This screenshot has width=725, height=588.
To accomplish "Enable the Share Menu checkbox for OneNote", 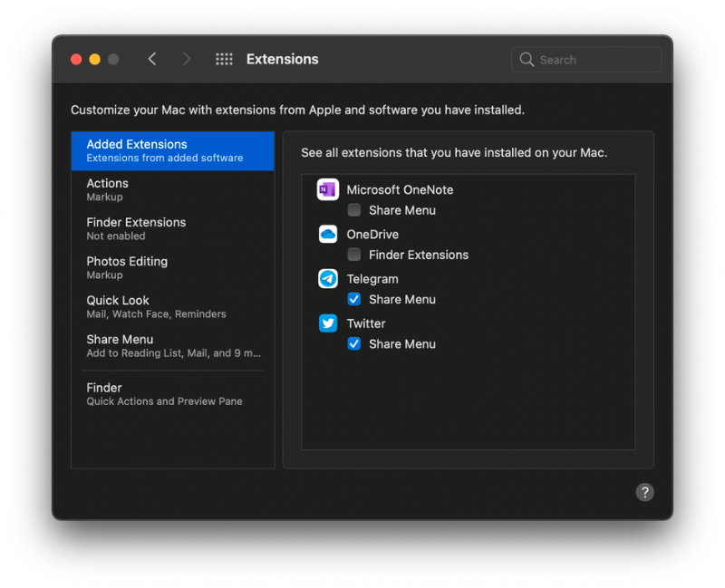I will 354,209.
